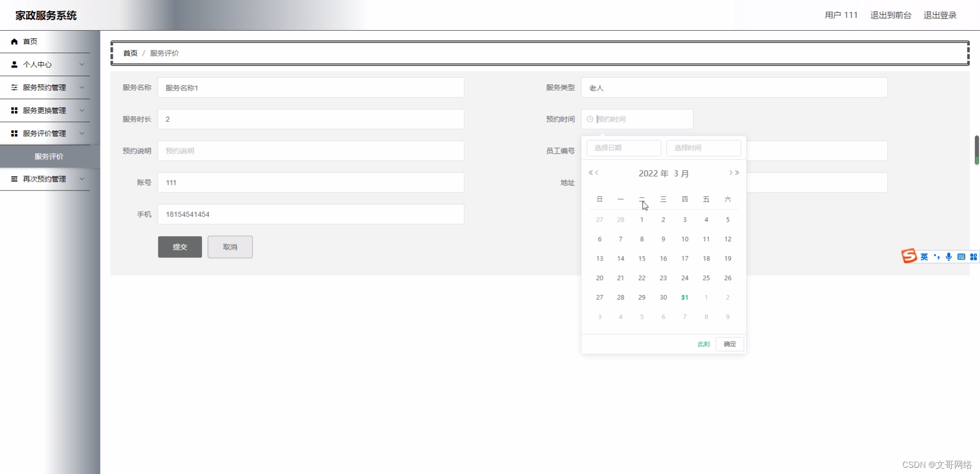Open the on-screen keyboard from the Sogou toolbar
Screen dimensions: 980x474
[961, 256]
